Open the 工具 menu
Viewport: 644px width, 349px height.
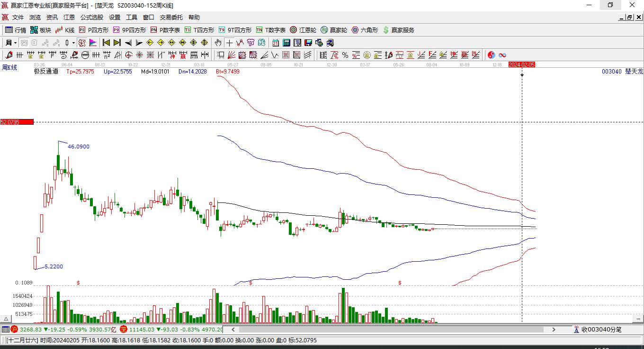(132, 17)
